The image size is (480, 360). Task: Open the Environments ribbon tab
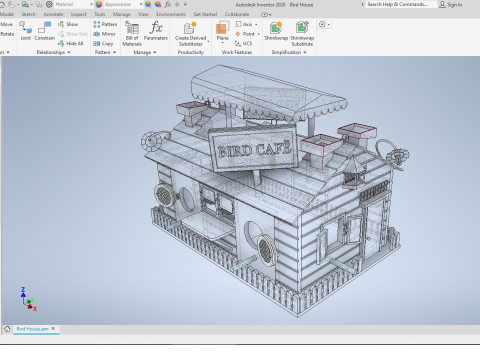(171, 14)
